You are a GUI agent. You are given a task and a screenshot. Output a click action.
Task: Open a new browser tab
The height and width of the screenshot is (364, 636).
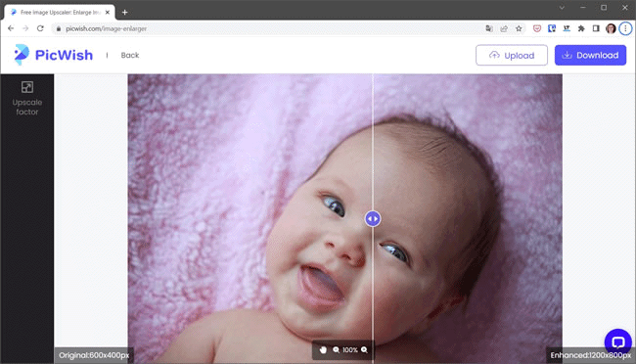(125, 12)
